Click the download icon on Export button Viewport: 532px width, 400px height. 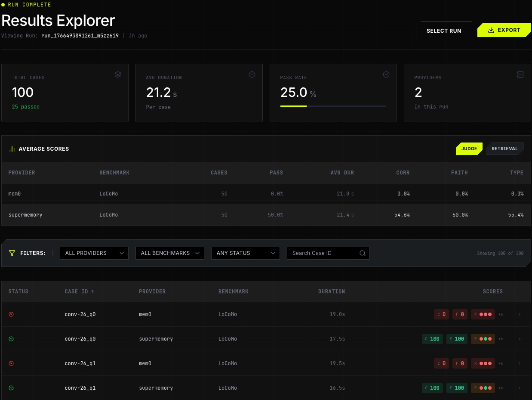[491, 30]
